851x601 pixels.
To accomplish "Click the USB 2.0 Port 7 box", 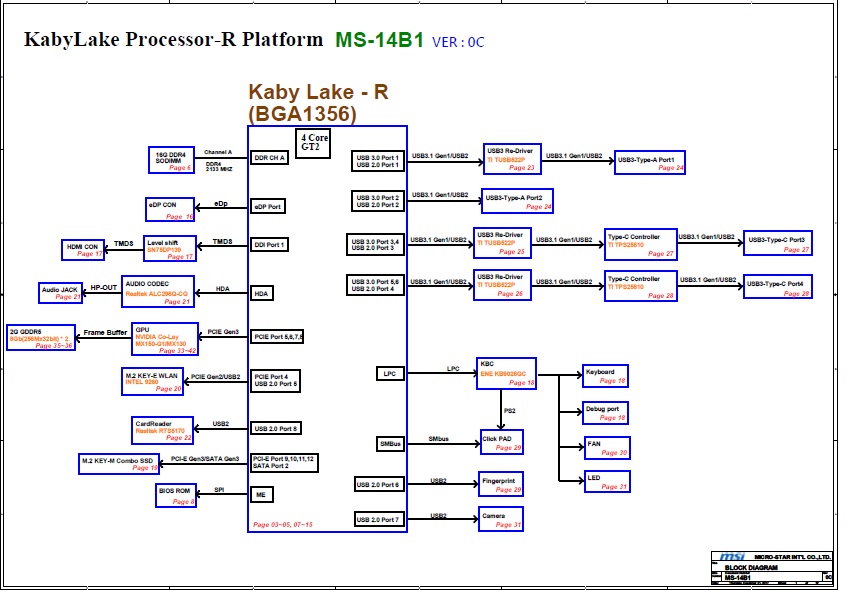I will pos(379,520).
